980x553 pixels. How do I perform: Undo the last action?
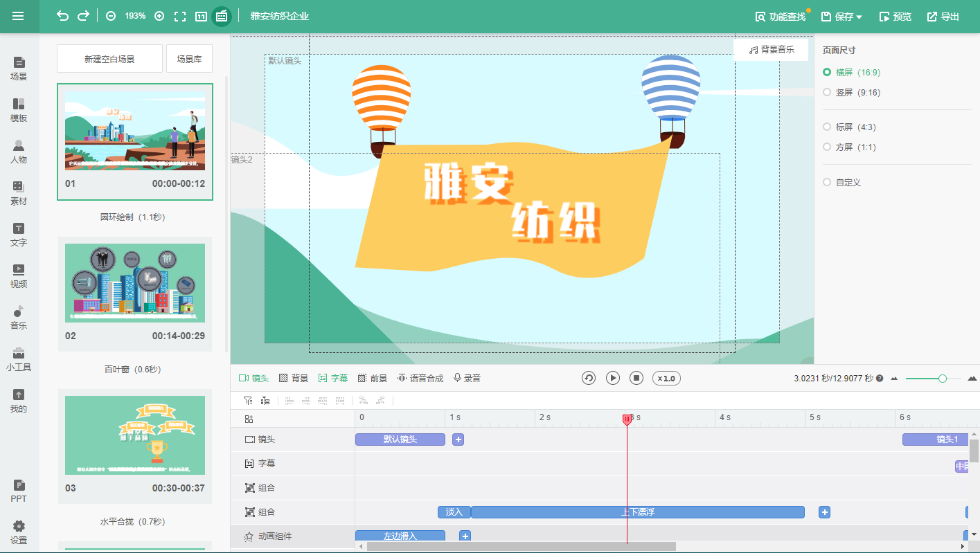click(x=62, y=16)
